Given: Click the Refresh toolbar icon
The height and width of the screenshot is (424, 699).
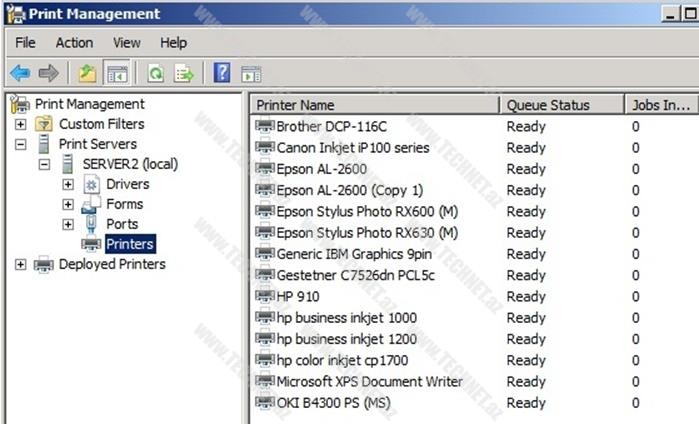Looking at the screenshot, I should [155, 73].
